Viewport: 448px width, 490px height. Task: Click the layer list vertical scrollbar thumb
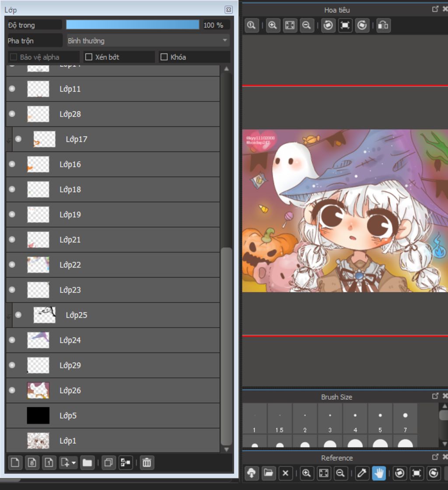(x=226, y=346)
